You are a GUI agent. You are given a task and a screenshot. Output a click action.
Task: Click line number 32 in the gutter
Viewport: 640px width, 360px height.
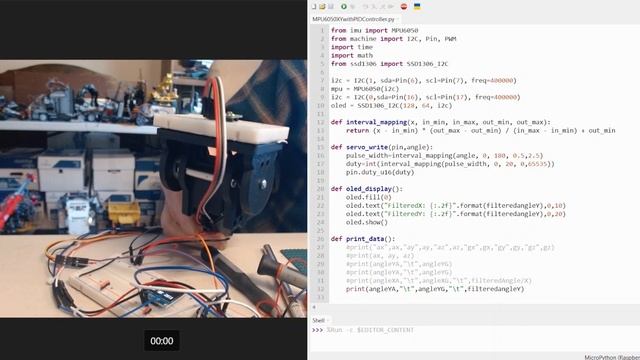click(x=321, y=289)
